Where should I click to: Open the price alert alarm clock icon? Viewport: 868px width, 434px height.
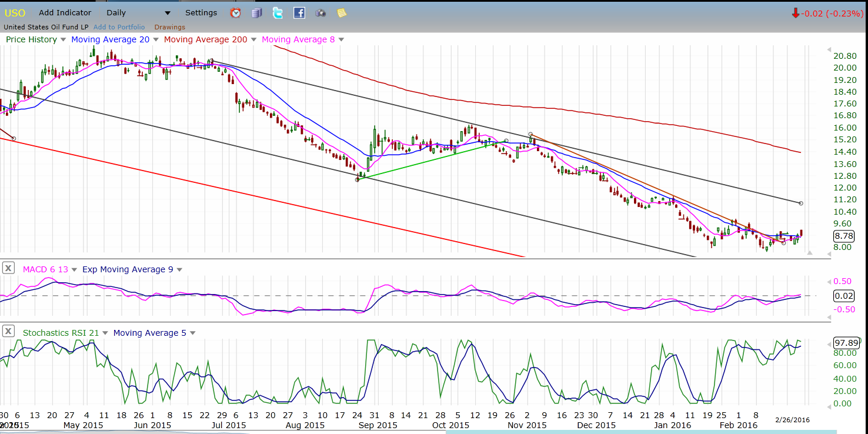coord(235,13)
